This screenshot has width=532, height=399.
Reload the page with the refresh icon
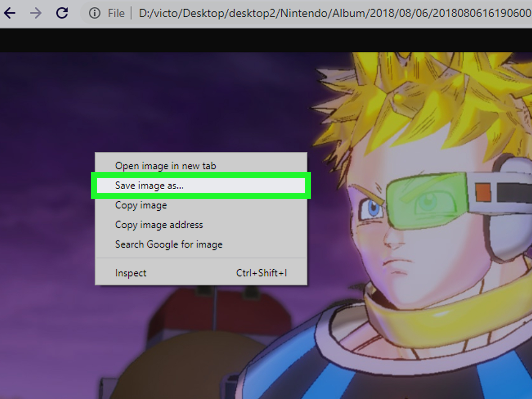[x=62, y=13]
